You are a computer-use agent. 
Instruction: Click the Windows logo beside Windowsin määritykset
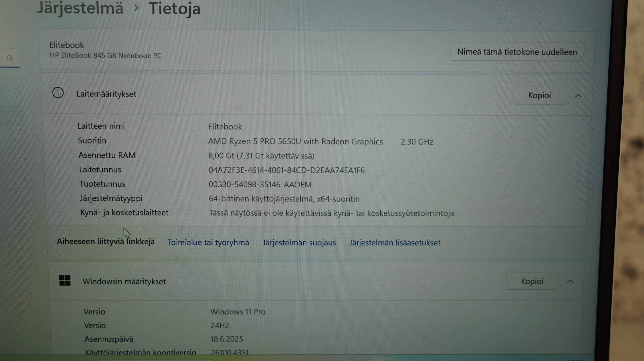(65, 280)
